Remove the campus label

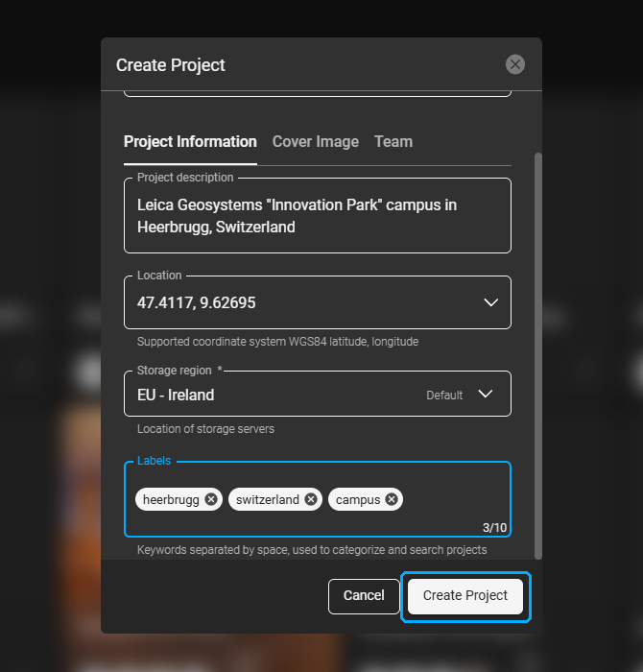pos(392,499)
